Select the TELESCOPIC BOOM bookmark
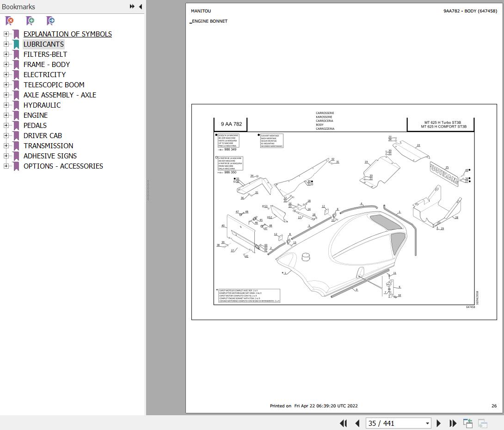The image size is (504, 430). [54, 85]
